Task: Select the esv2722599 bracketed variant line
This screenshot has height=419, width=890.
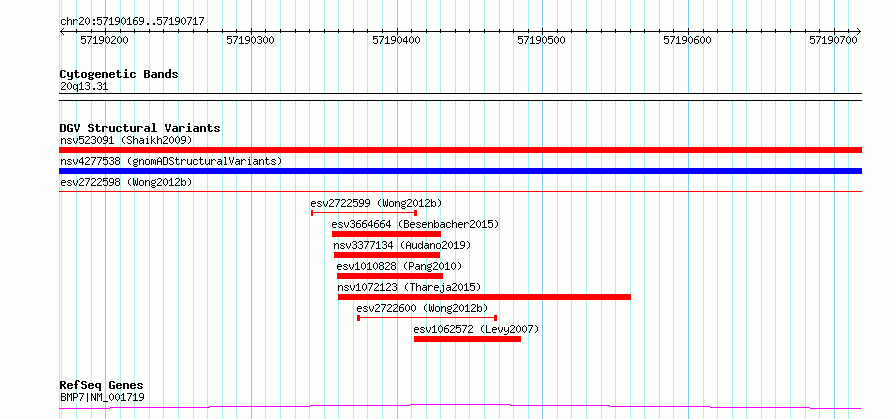Action: click(364, 213)
